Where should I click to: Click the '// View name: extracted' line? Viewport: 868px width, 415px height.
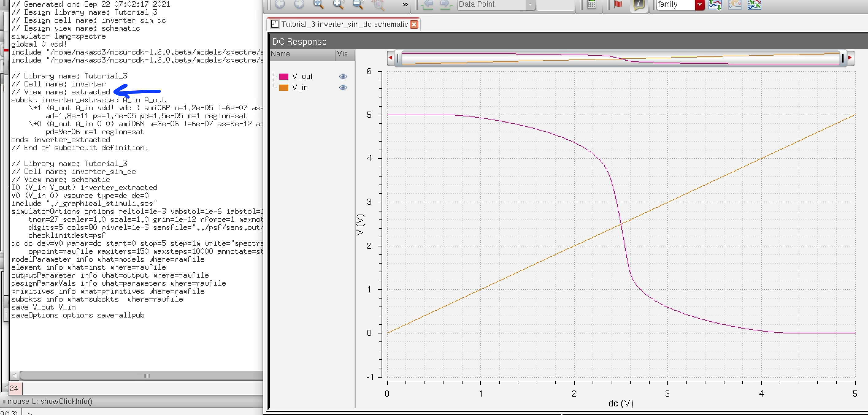61,92
